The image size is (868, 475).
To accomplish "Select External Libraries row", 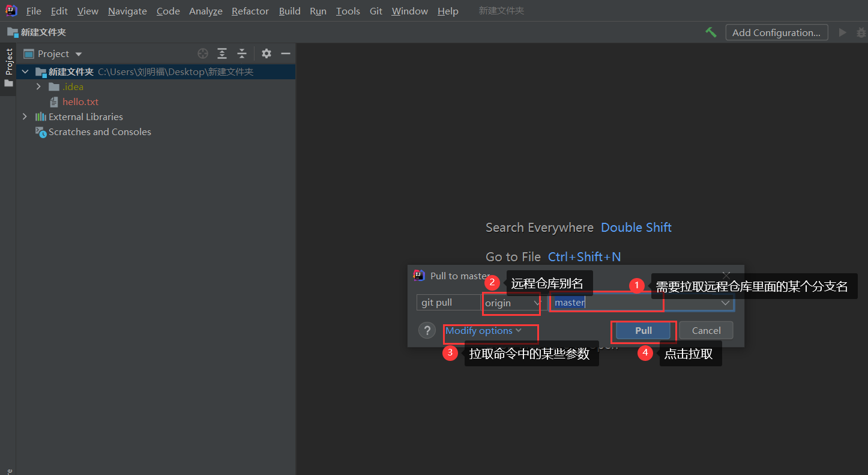I will click(x=156, y=116).
